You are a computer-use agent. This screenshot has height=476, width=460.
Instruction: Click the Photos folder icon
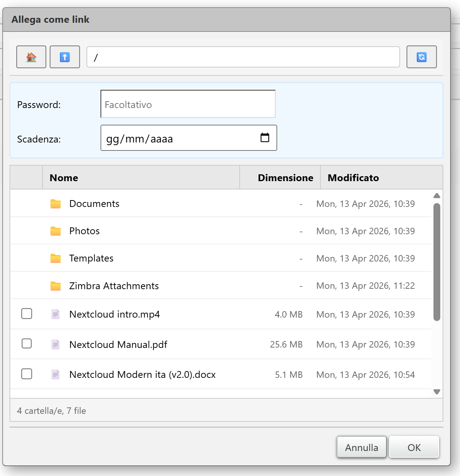pos(56,231)
